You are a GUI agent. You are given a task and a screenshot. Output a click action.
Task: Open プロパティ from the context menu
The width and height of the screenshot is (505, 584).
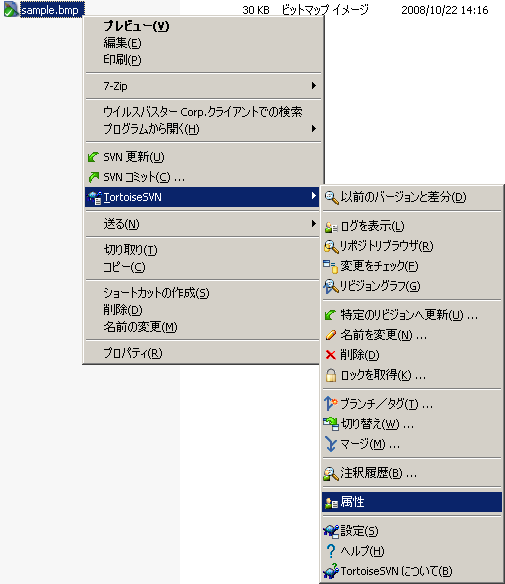pos(203,353)
